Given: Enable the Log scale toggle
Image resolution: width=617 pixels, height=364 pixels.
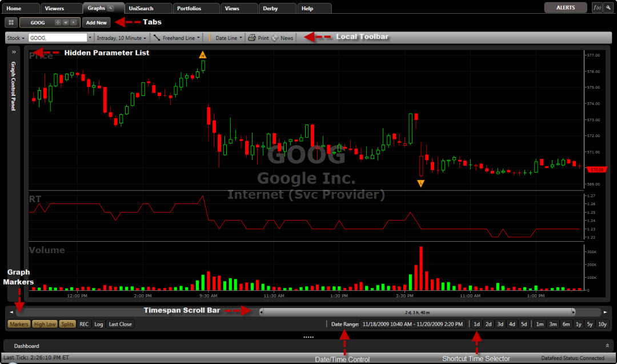Looking at the screenshot, I should coord(99,324).
